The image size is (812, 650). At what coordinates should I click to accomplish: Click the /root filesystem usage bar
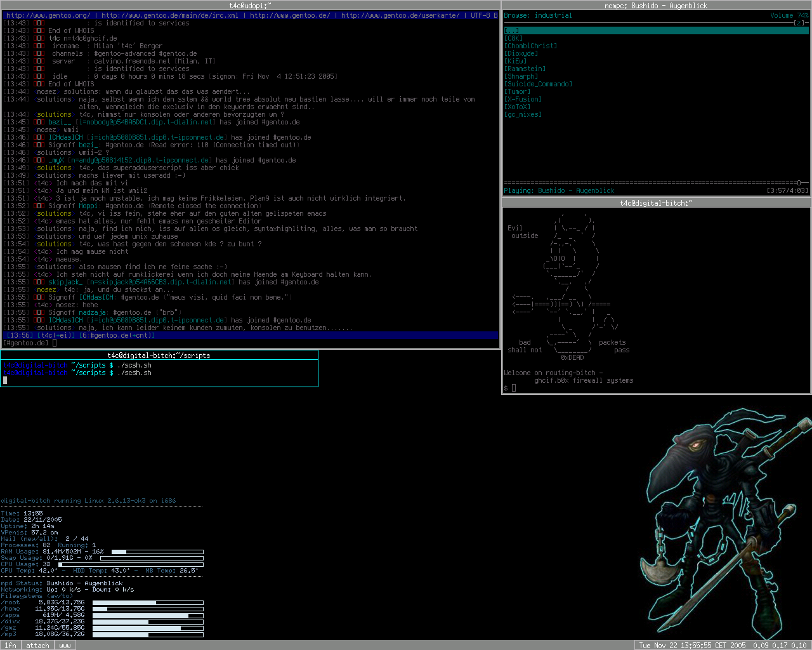pyautogui.click(x=148, y=602)
